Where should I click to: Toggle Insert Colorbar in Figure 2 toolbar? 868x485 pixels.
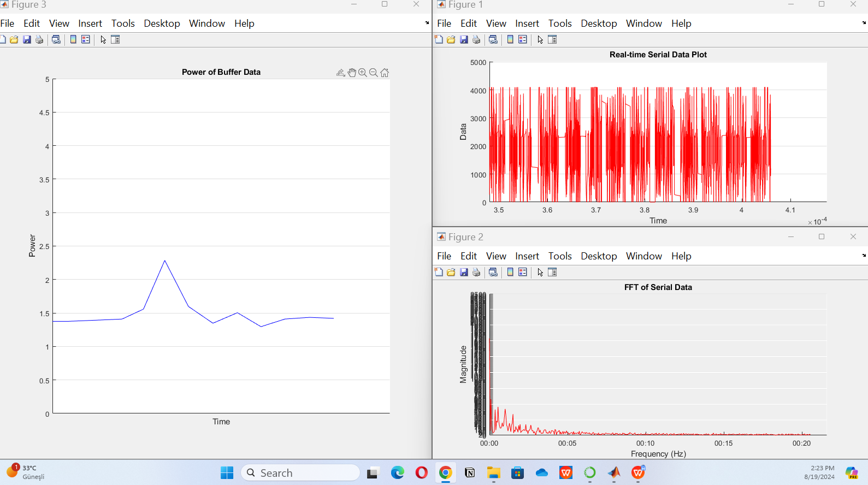[510, 272]
